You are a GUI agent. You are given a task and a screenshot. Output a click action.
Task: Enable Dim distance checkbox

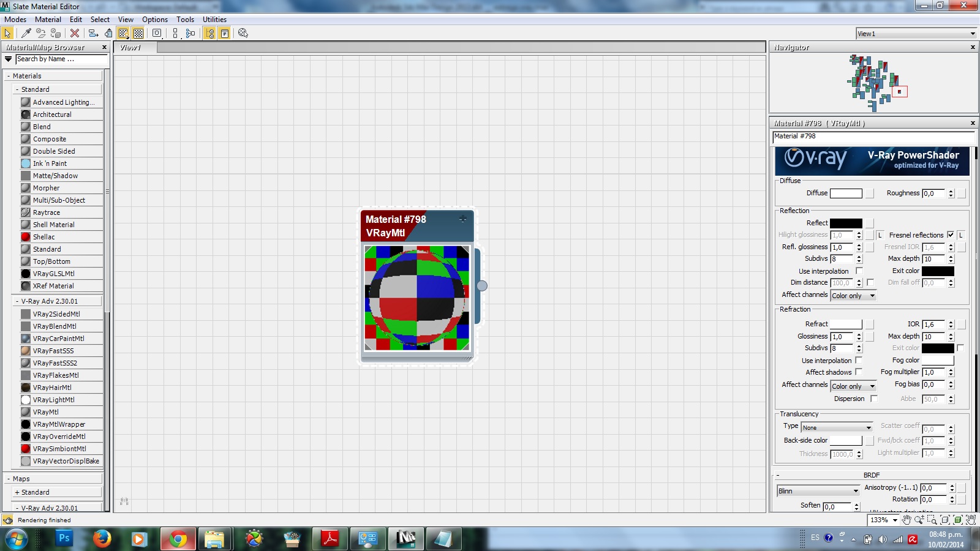[870, 282]
